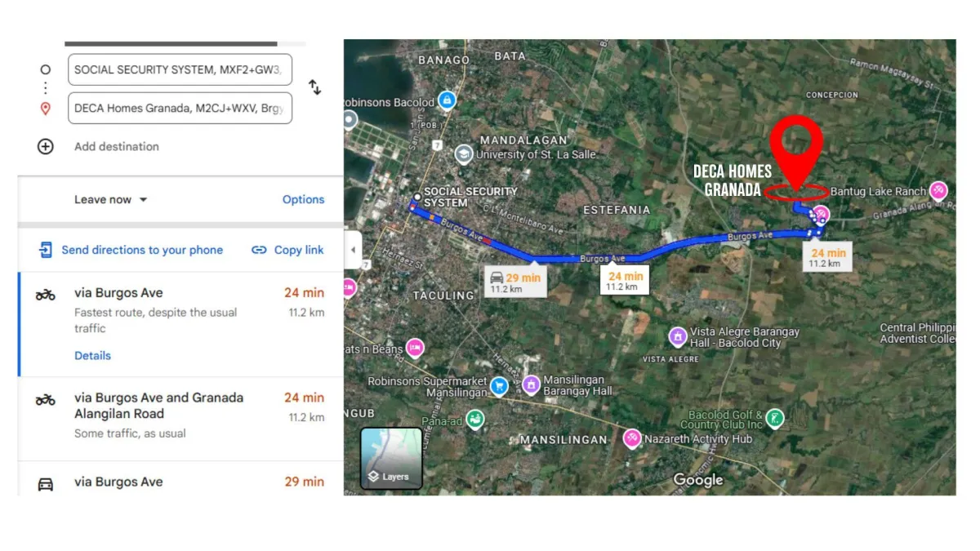Click the University of St. La Salle marker

point(464,153)
